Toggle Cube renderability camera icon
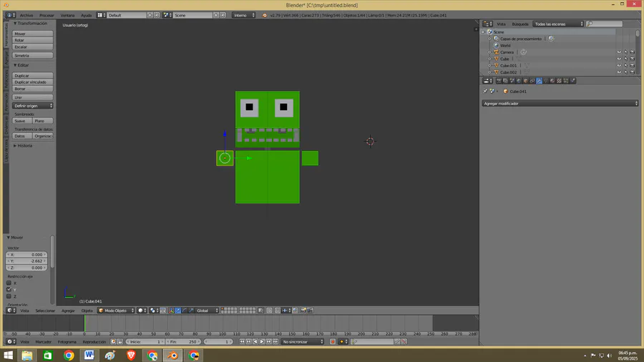 (632, 59)
